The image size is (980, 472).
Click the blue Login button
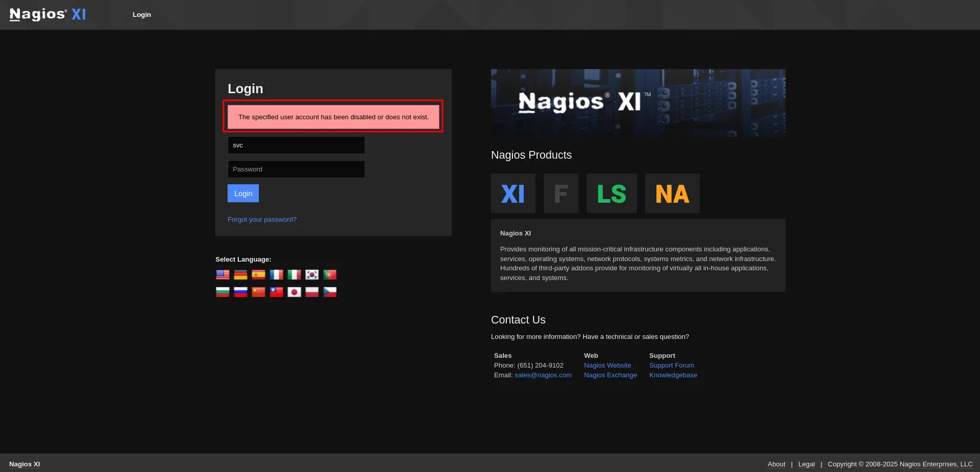[243, 194]
